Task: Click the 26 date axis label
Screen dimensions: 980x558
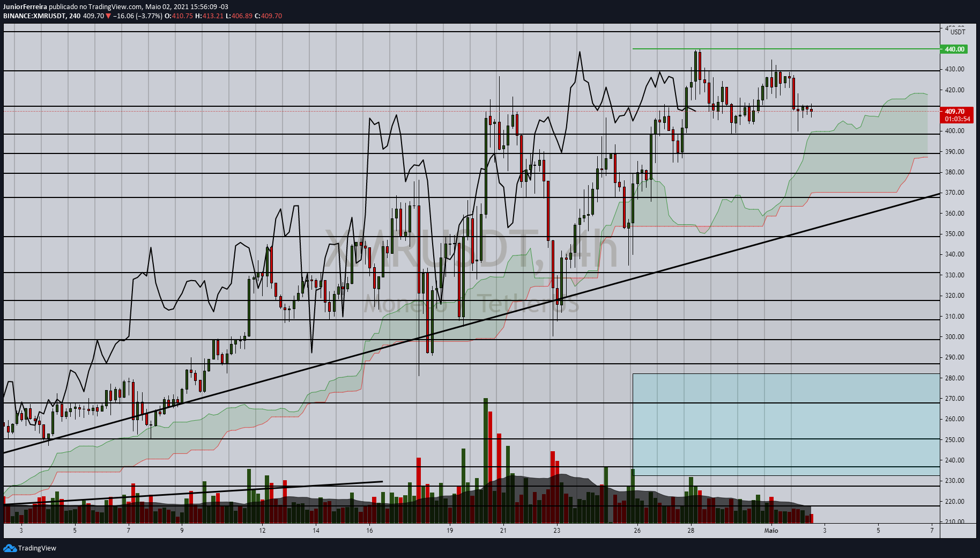Action: click(x=637, y=531)
